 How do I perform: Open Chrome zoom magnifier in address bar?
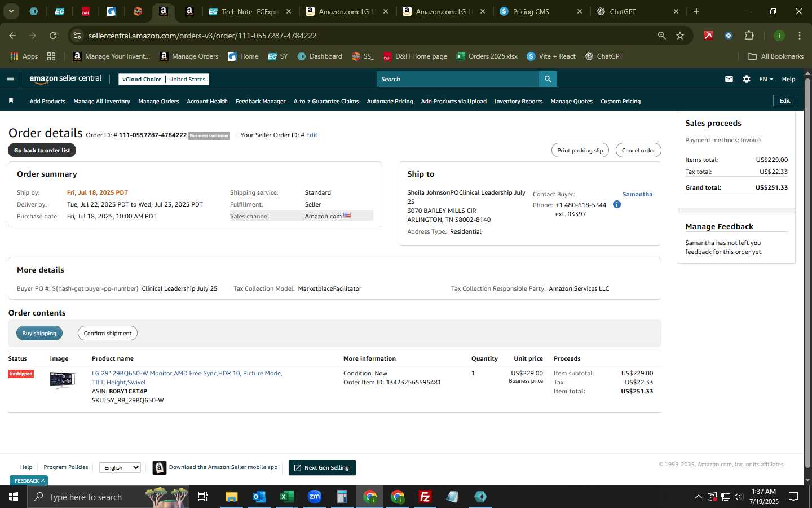(661, 36)
